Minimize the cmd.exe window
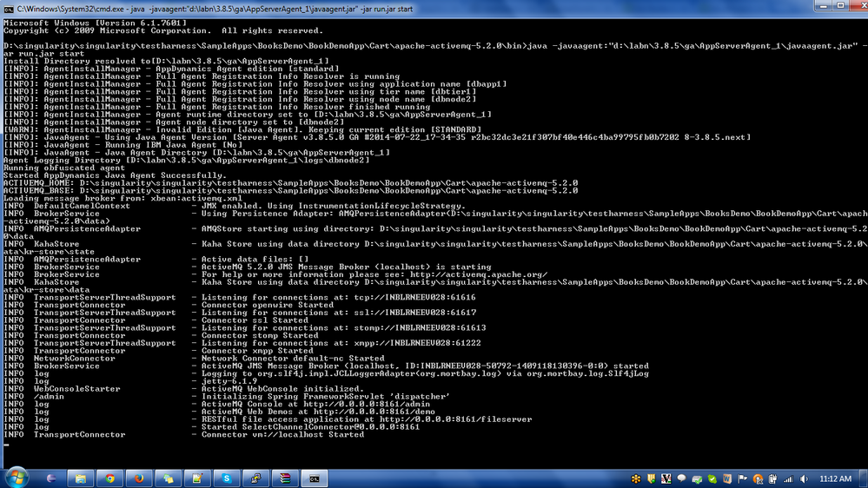 tap(823, 5)
